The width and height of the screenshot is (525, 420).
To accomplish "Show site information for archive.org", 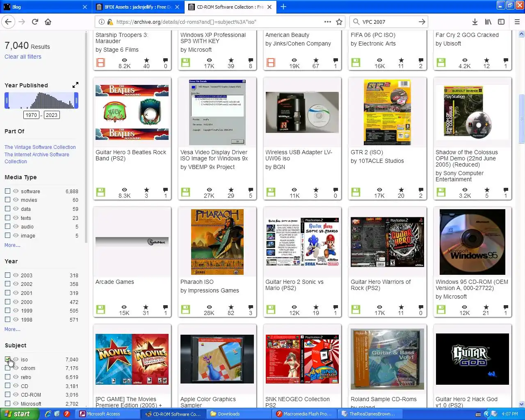I will tap(102, 22).
